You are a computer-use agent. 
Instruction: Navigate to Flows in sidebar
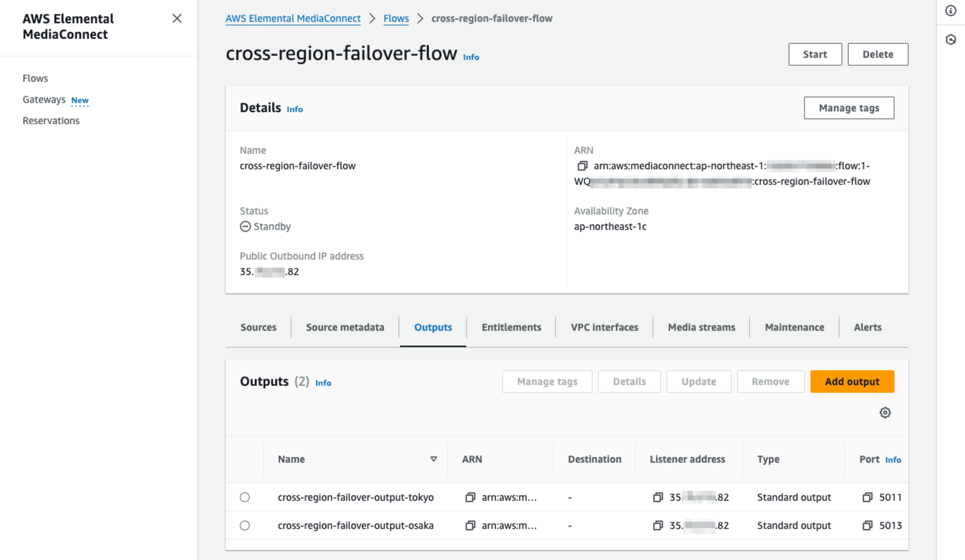pyautogui.click(x=35, y=78)
